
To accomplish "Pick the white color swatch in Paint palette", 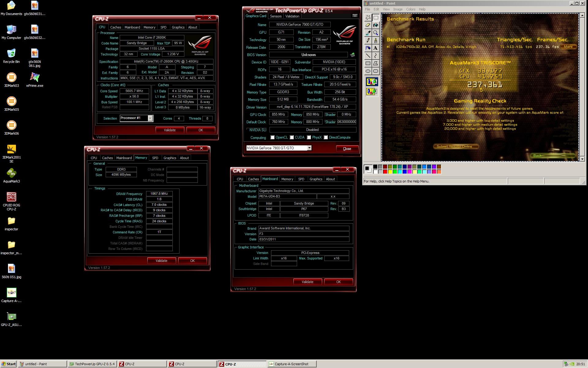I will click(x=375, y=172).
